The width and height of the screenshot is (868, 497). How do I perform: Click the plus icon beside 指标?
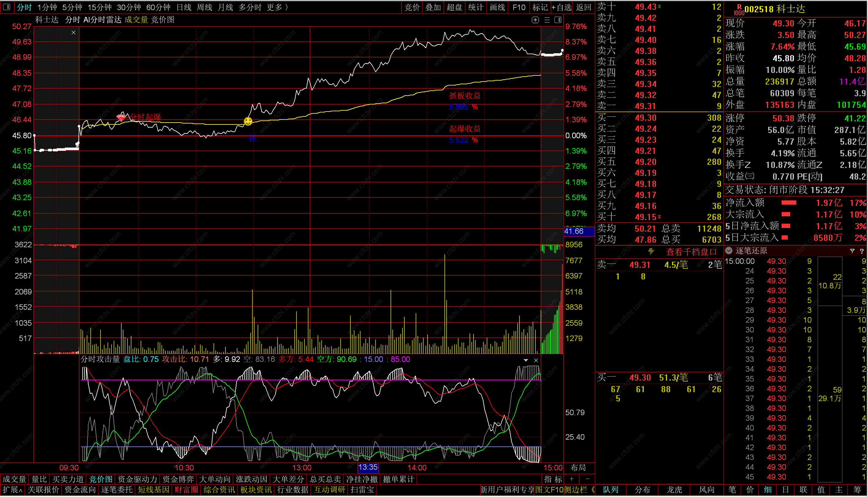pos(572,479)
